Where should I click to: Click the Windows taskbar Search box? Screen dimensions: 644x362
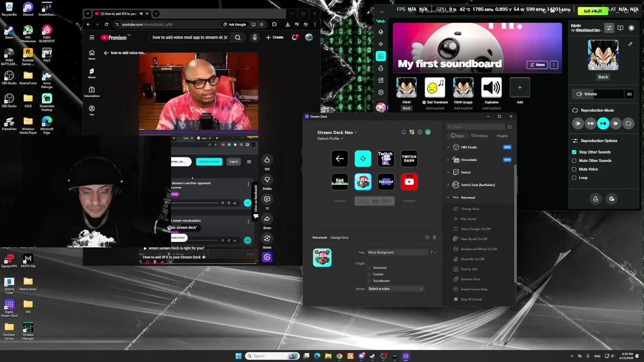point(272,356)
